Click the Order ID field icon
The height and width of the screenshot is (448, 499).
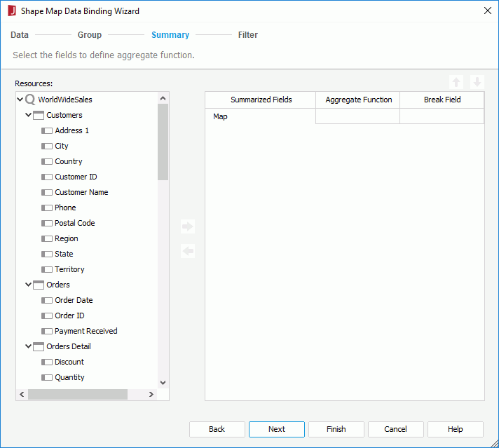coord(47,316)
